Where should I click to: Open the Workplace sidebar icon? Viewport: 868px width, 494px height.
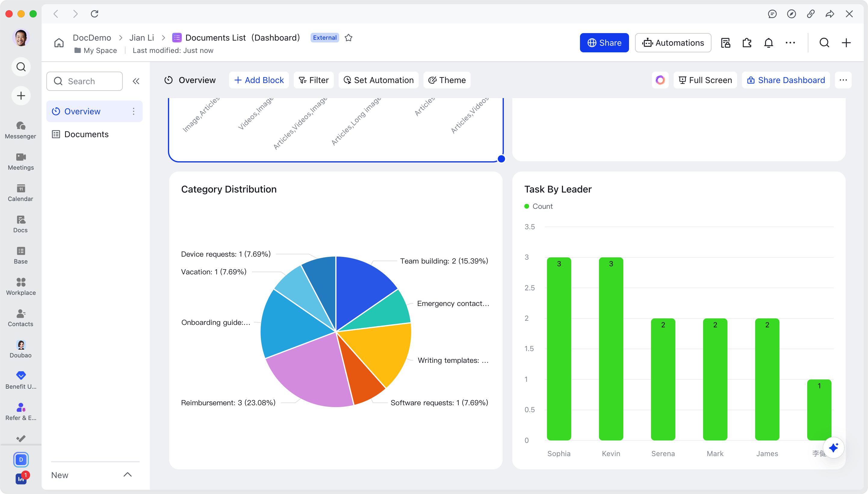[21, 286]
